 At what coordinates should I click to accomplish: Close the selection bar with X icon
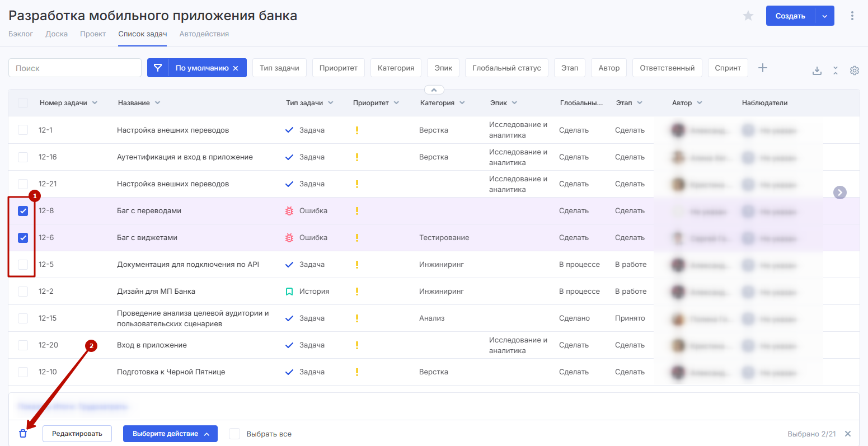[848, 434]
